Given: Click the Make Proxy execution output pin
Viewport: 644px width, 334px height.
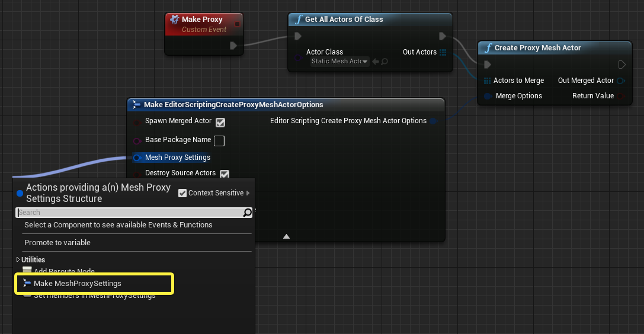Looking at the screenshot, I should pos(233,46).
